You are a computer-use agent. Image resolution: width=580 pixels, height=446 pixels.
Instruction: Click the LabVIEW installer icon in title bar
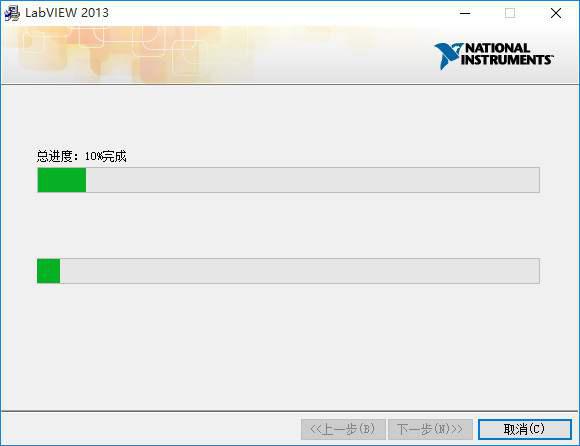[x=12, y=13]
